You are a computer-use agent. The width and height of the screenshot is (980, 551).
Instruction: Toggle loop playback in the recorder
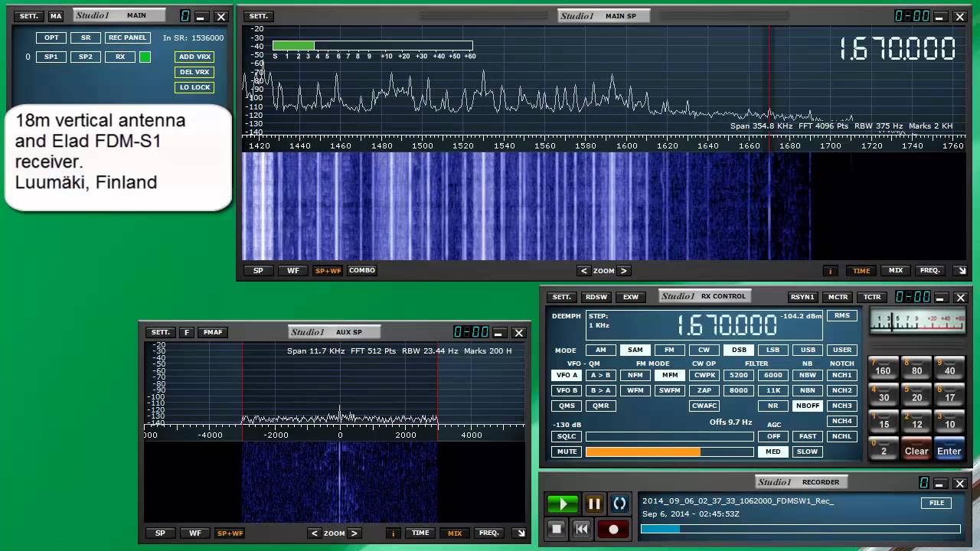click(619, 504)
